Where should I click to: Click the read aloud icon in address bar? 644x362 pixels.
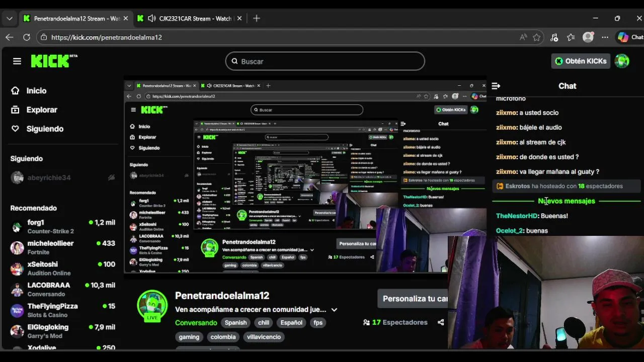pyautogui.click(x=524, y=37)
